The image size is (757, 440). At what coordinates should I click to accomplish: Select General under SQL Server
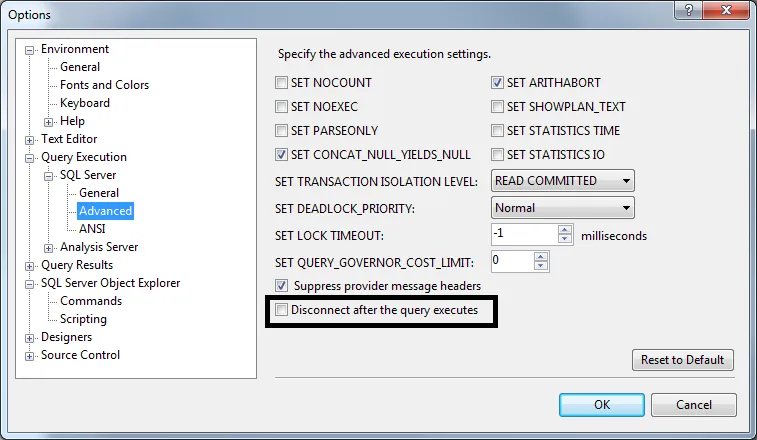(x=98, y=193)
